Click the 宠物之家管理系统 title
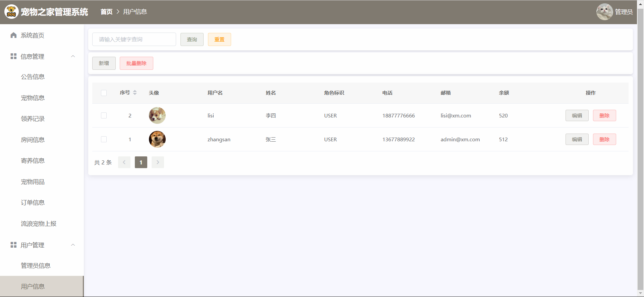 click(54, 12)
